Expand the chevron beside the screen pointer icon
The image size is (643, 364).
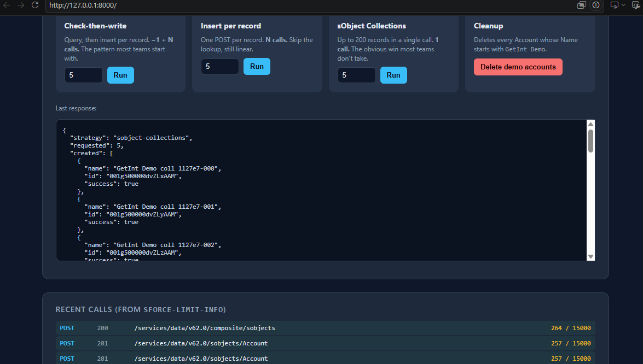pyautogui.click(x=623, y=5)
